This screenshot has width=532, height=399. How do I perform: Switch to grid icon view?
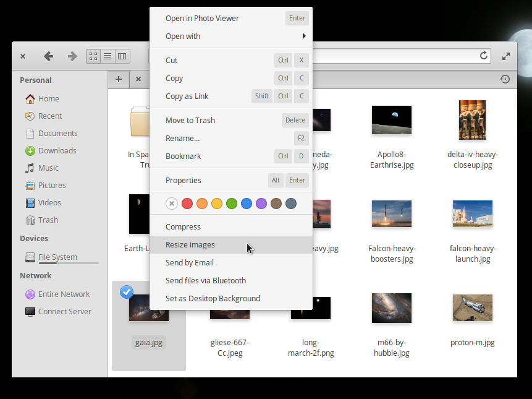93,56
